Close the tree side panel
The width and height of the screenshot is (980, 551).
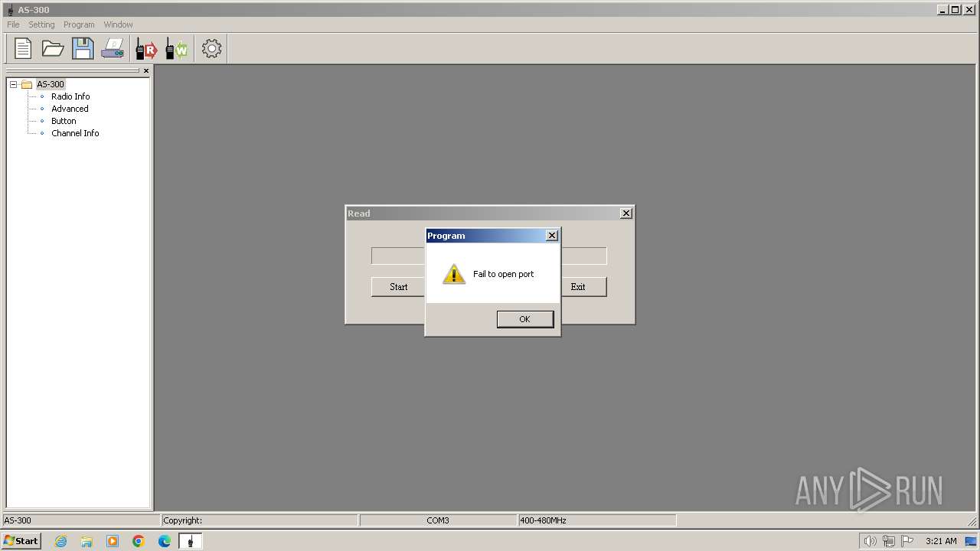(x=146, y=70)
